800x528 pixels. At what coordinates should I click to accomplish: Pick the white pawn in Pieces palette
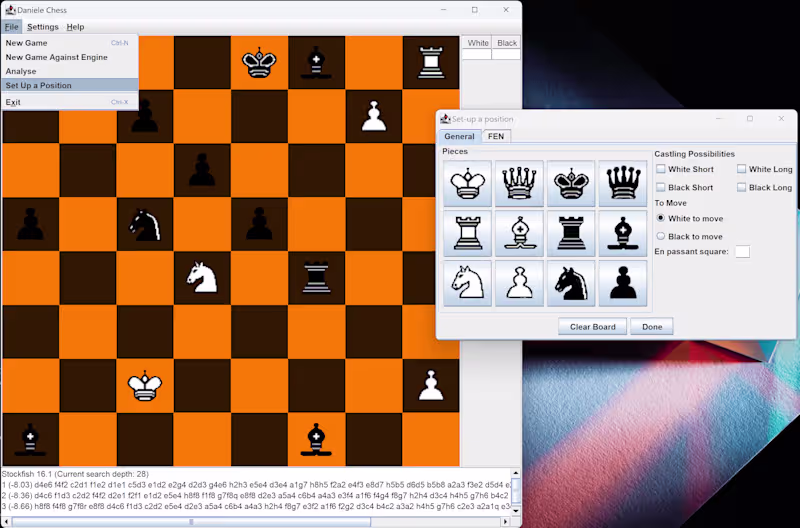click(x=519, y=283)
